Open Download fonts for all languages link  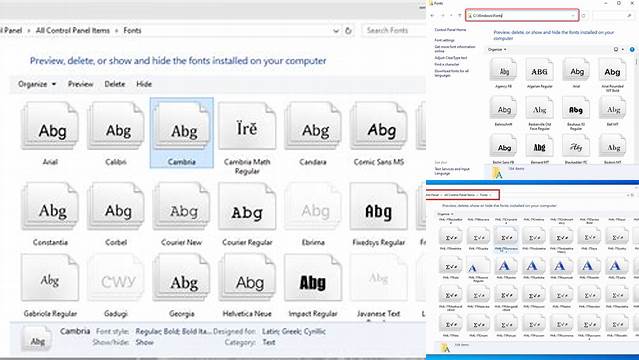coord(452,73)
